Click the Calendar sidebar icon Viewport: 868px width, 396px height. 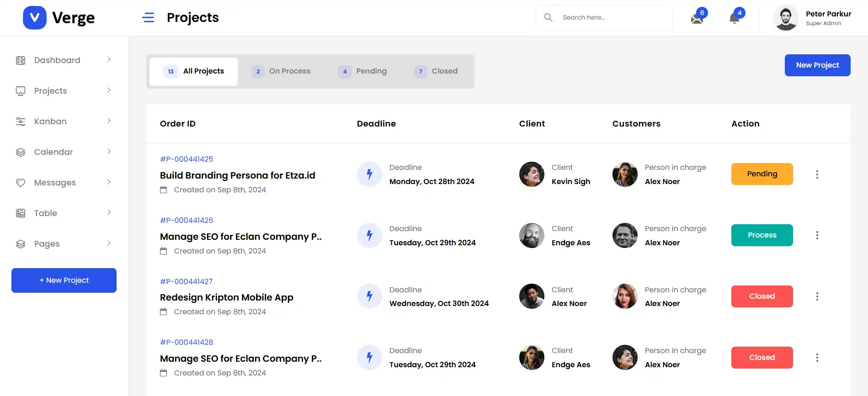click(x=21, y=152)
